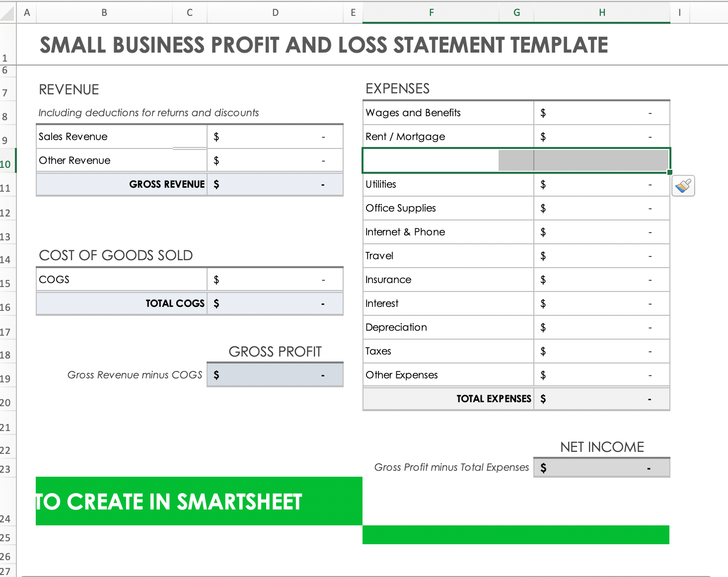The height and width of the screenshot is (577, 728).
Task: Select column H header
Action: [602, 12]
